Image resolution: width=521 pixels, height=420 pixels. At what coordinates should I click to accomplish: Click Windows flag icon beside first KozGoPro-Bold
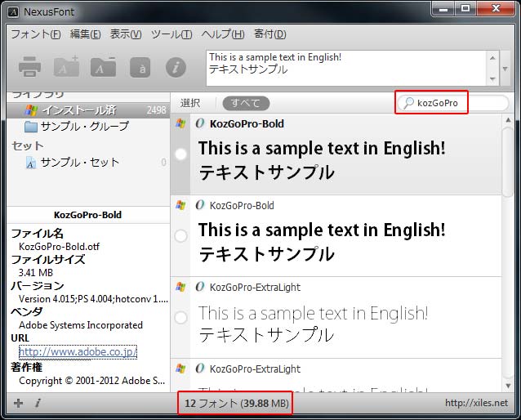coord(180,123)
